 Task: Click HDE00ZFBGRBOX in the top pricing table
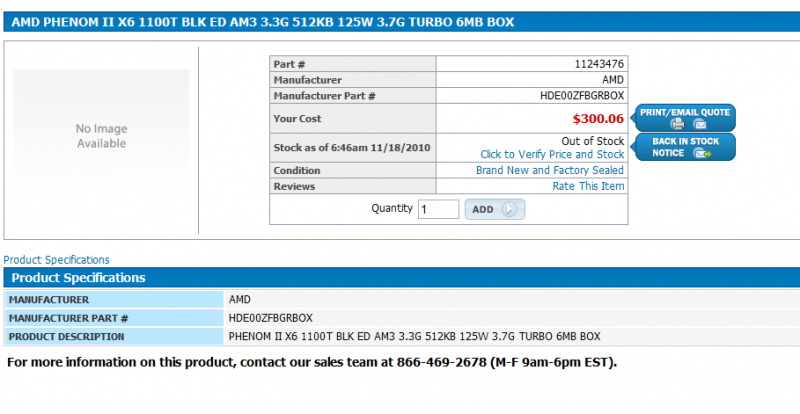[x=581, y=96]
